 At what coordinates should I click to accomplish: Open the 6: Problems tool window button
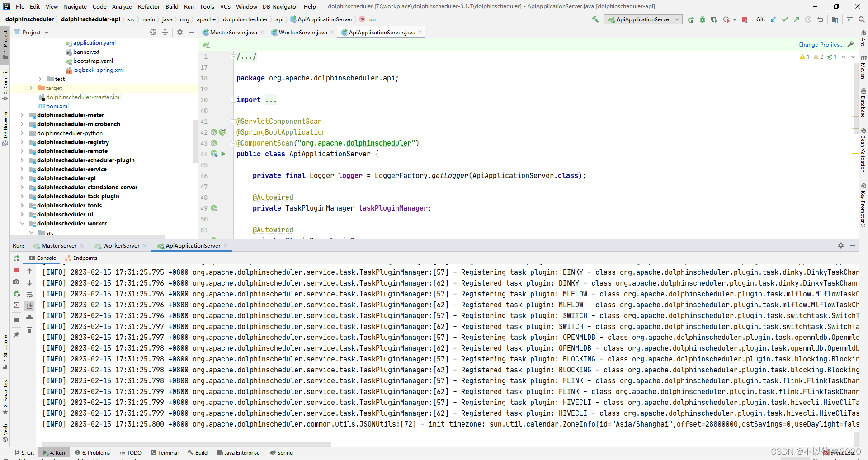(x=93, y=452)
